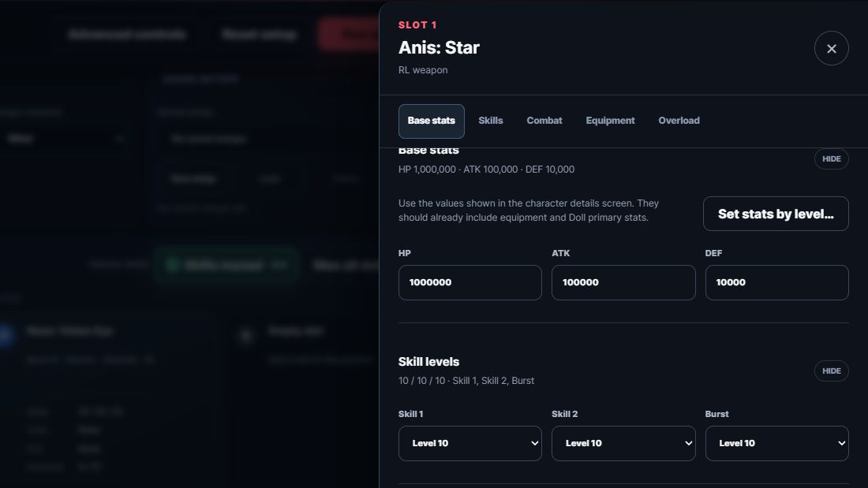Focus the HP input field
868x488 pixels.
470,282
